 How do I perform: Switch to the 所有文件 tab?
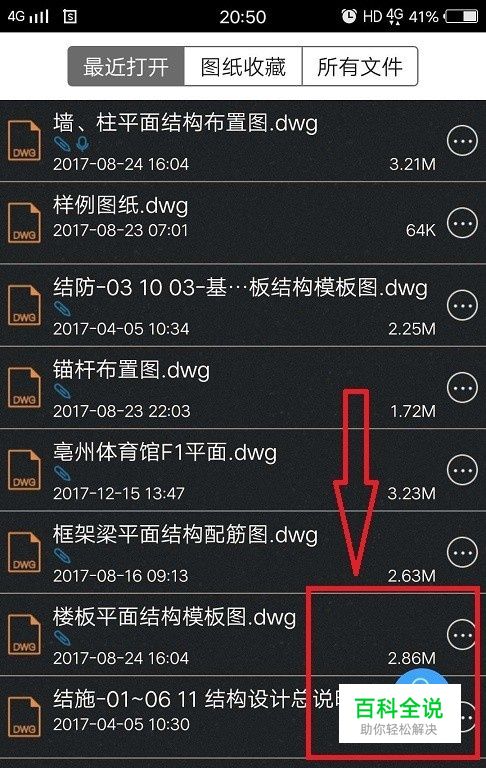click(360, 67)
